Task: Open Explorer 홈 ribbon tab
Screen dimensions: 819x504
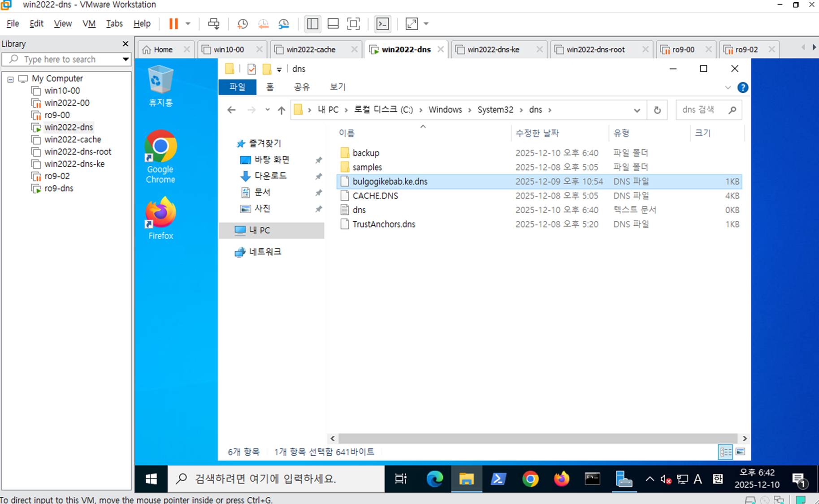Action: [270, 87]
